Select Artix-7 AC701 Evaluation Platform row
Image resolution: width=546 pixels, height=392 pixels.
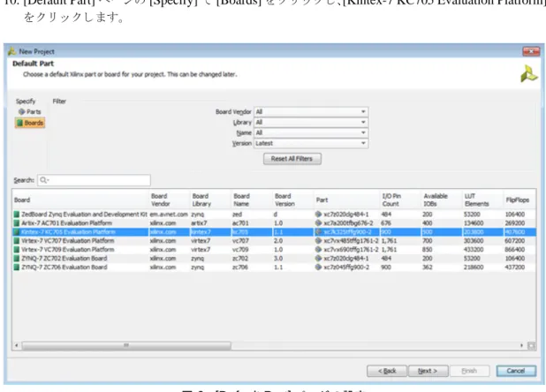point(275,223)
